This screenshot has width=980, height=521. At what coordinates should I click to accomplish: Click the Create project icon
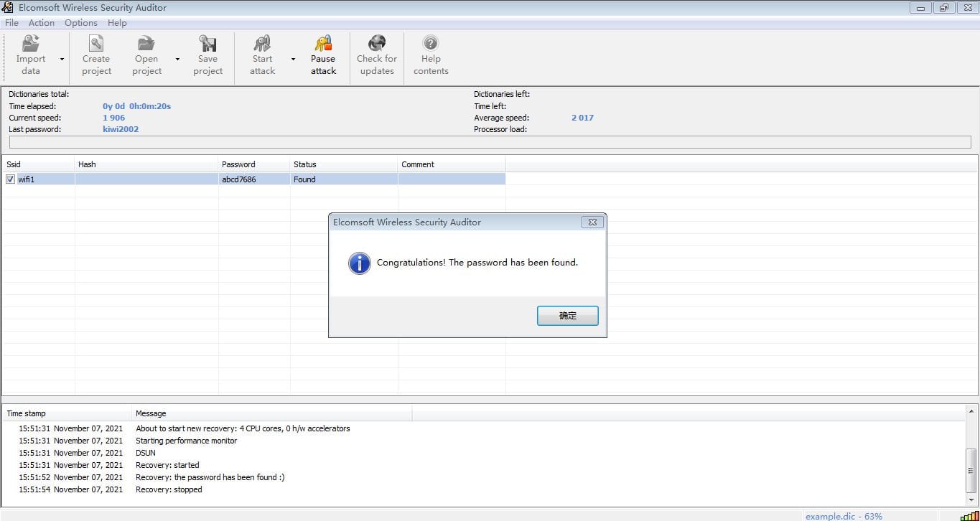pyautogui.click(x=96, y=44)
